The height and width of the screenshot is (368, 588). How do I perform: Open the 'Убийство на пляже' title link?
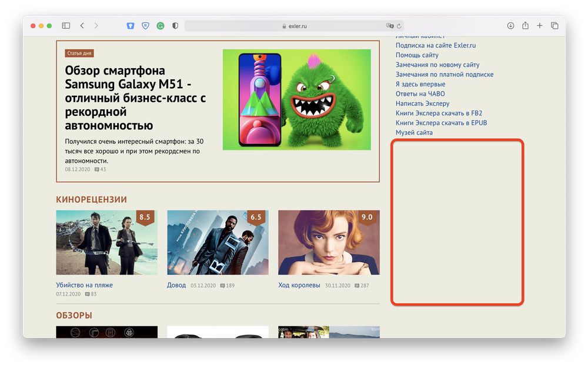point(84,285)
